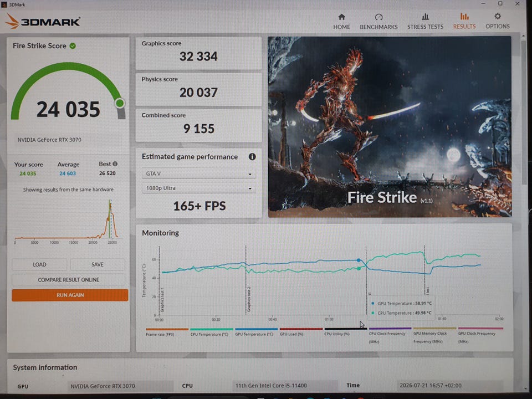This screenshot has height=399, width=532.
Task: Click the Best score 26 520
Action: [x=107, y=173]
